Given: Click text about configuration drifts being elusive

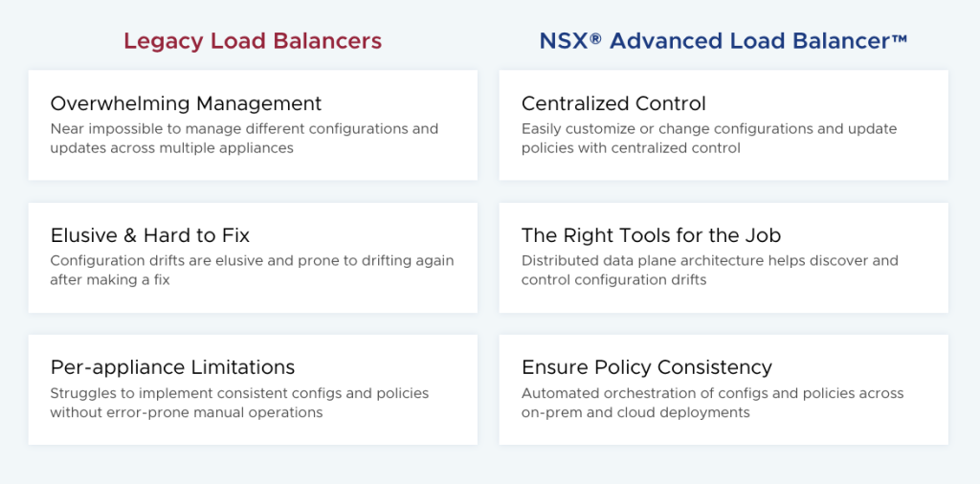Looking at the screenshot, I should 252,260.
